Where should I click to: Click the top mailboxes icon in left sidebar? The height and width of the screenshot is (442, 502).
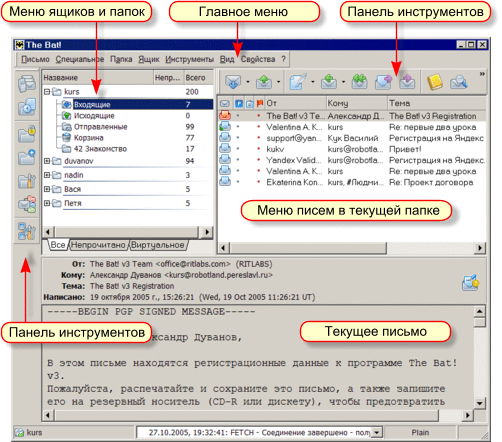(27, 83)
